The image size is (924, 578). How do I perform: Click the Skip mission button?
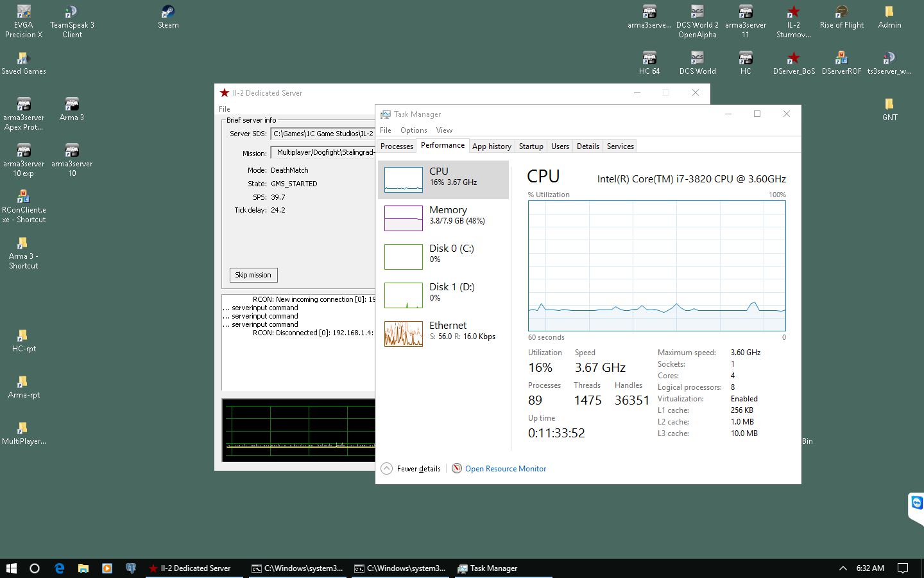(x=253, y=275)
